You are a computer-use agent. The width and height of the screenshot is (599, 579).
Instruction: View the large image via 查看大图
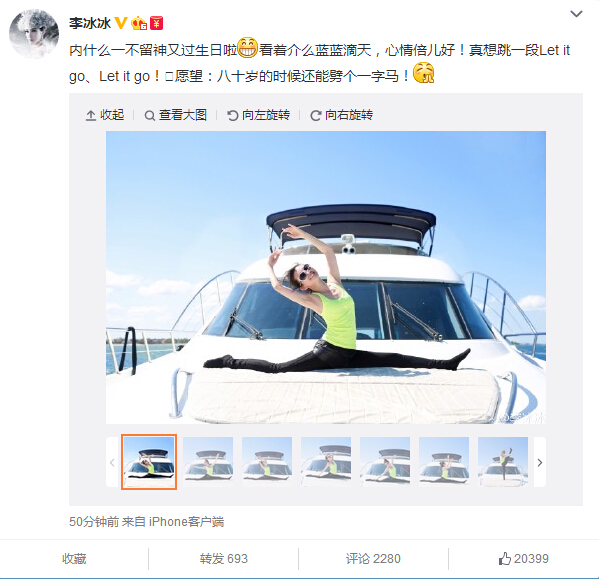point(176,115)
